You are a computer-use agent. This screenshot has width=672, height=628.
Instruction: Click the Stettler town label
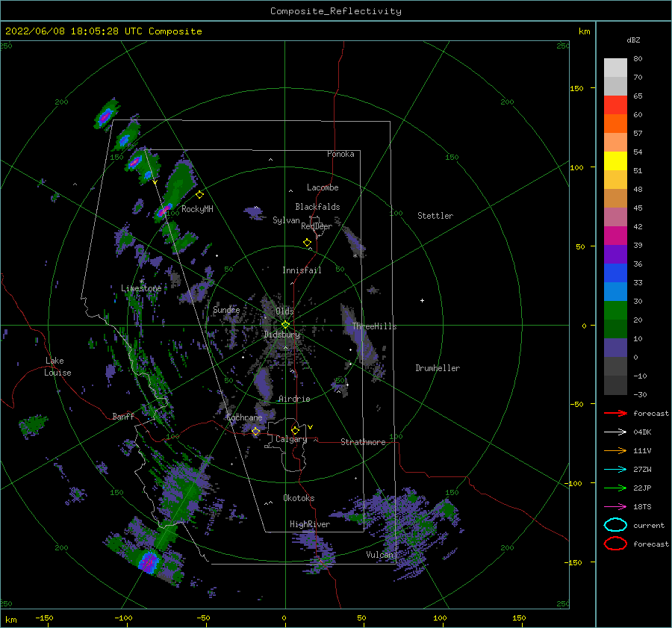tap(435, 216)
